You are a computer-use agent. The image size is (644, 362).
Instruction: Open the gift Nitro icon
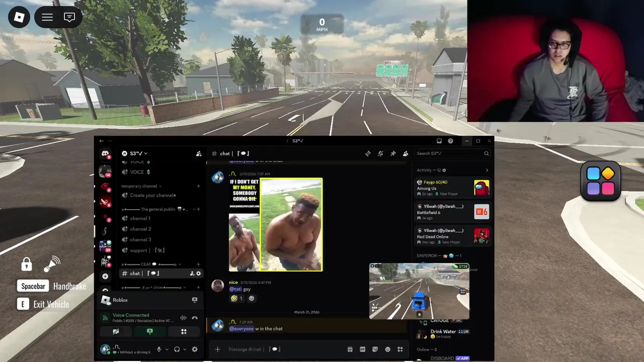[x=350, y=349]
